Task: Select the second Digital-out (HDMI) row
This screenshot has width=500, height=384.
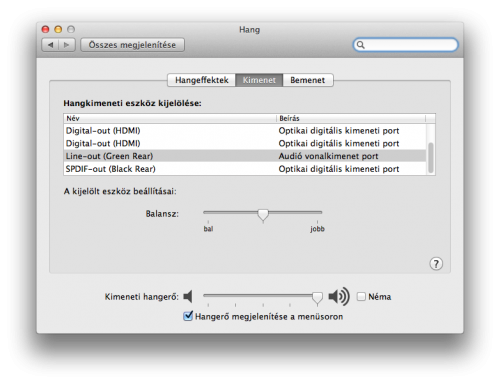Action: point(245,143)
